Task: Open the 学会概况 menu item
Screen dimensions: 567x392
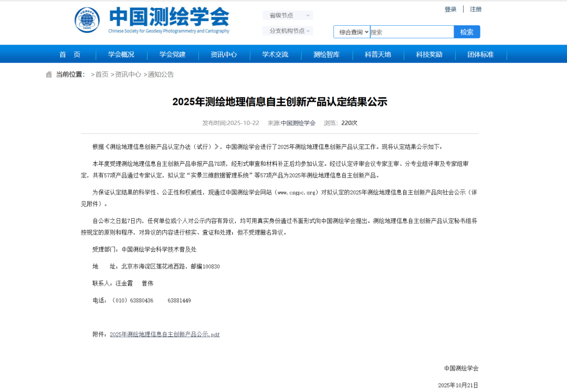Action: tap(121, 55)
